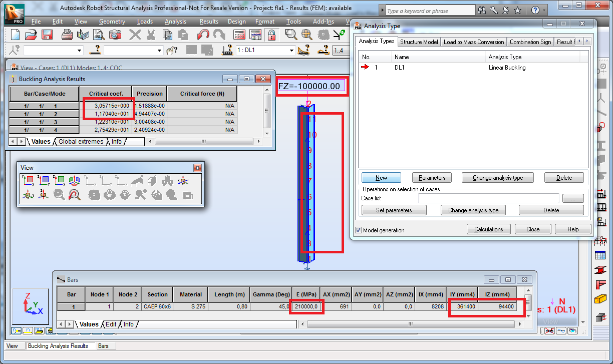Click the CAEP 60x6 section cell
This screenshot has height=364, width=613.
[x=158, y=306]
